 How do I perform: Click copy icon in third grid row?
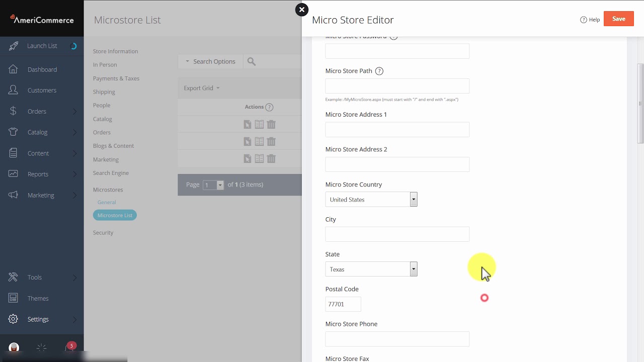[259, 159]
